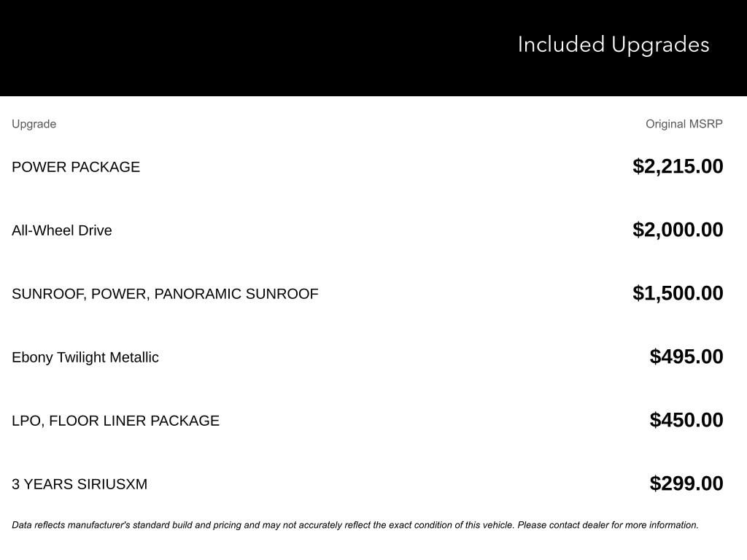
Task: Click the $450.00 price value
Action: coord(686,419)
